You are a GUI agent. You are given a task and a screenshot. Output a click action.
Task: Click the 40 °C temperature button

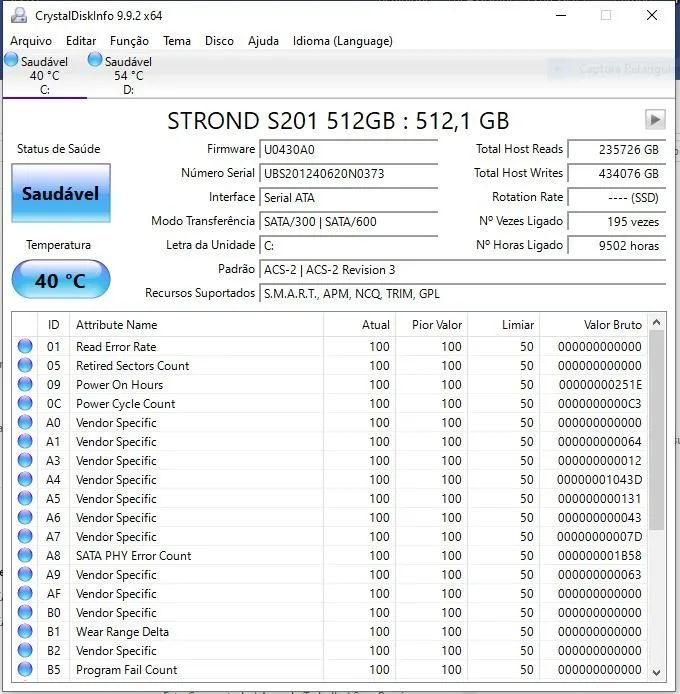61,280
